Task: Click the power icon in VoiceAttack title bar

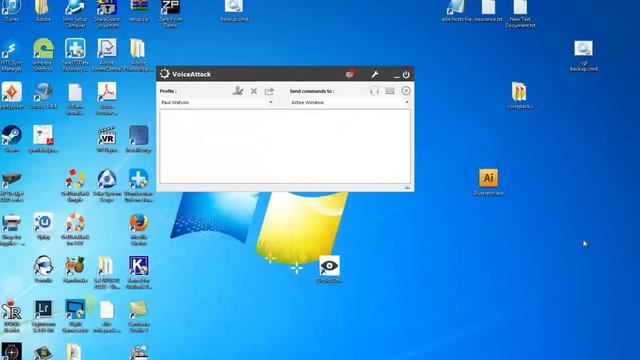Action: [406, 75]
